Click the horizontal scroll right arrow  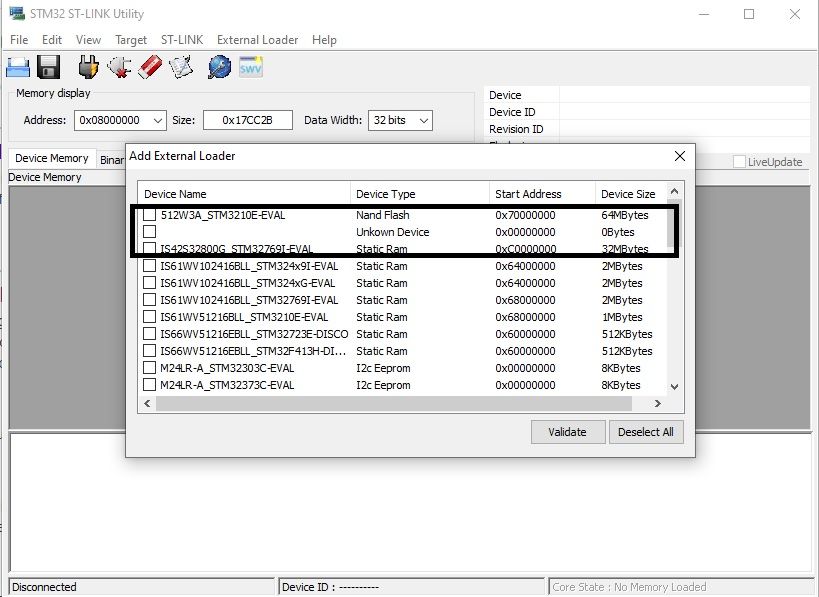pos(658,403)
